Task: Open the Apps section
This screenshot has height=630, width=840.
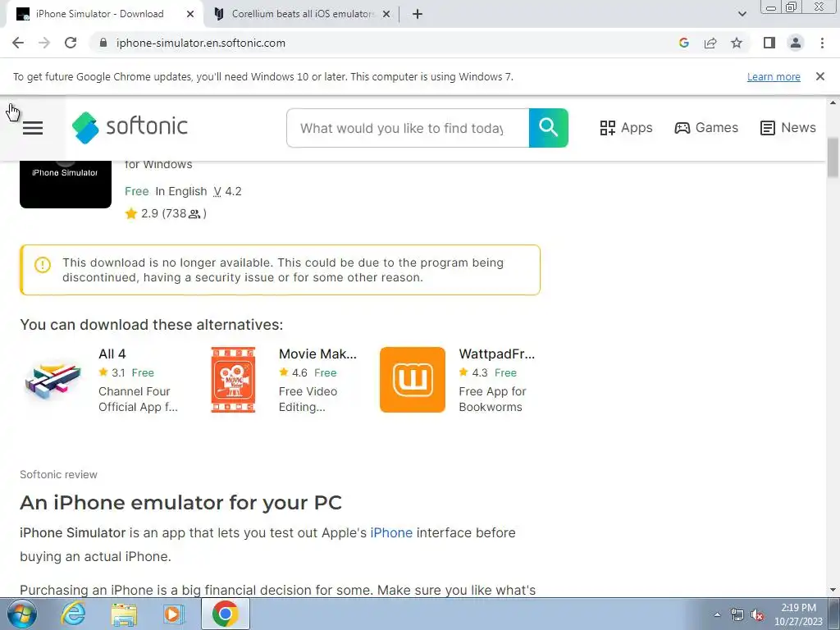Action: (626, 128)
